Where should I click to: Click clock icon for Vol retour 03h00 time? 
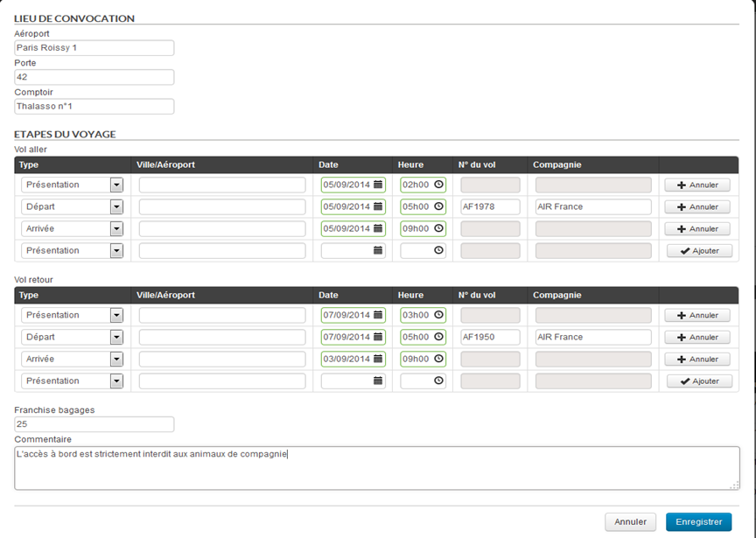tap(438, 316)
